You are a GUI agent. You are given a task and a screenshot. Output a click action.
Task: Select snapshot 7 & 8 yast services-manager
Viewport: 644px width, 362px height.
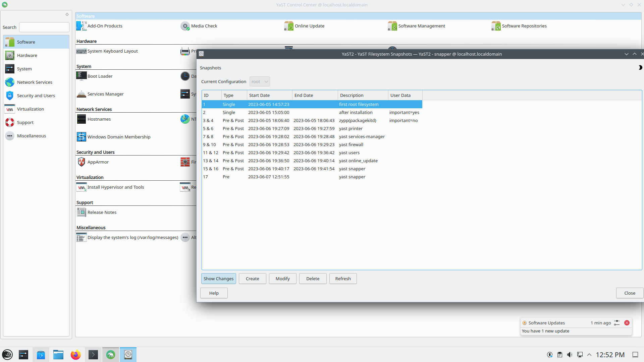[x=312, y=136]
